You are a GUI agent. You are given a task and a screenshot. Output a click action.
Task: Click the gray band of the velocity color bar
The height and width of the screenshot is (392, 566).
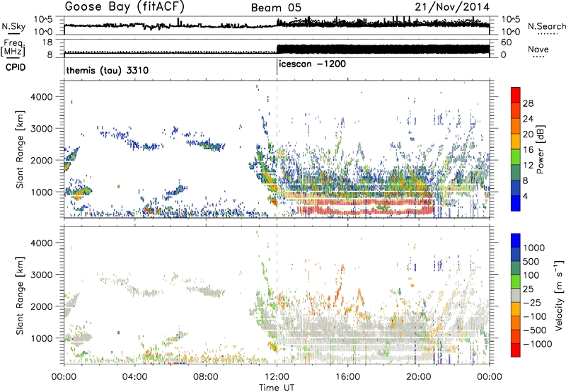(516, 295)
